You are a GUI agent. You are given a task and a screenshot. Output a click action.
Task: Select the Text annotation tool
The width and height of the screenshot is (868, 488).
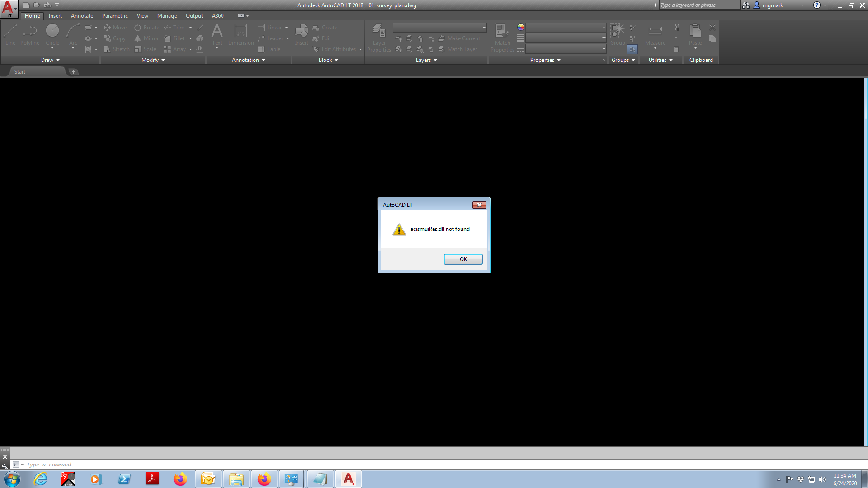217,35
